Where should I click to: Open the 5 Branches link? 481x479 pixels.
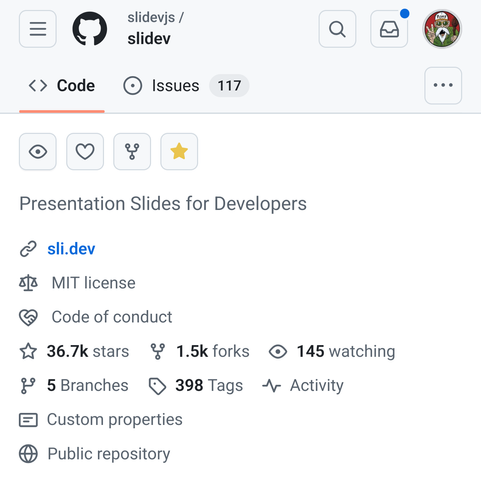coord(88,385)
